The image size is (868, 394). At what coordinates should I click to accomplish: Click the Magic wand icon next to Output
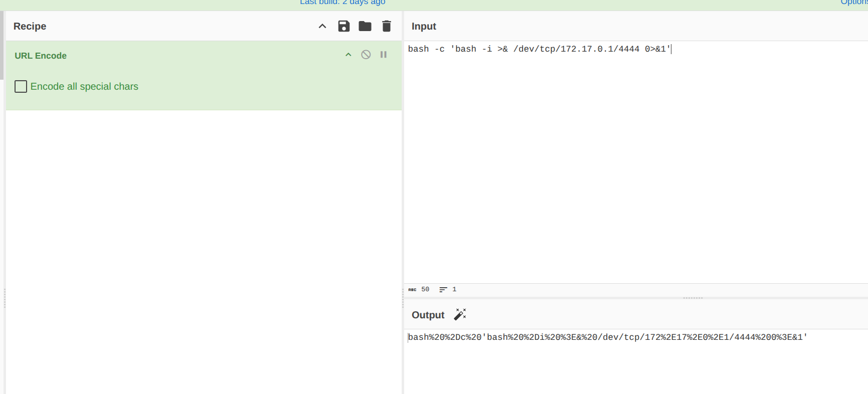tap(460, 314)
